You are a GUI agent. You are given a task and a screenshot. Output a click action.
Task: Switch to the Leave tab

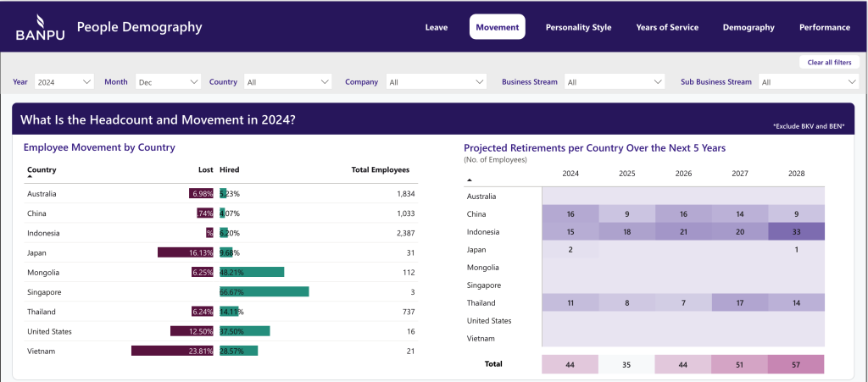point(436,27)
